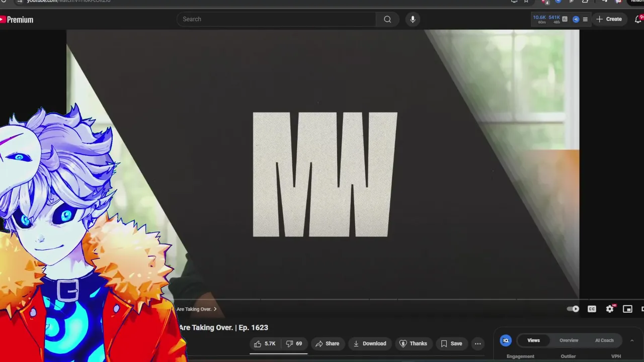The height and width of the screenshot is (362, 644).
Task: Open video settings gear
Action: coord(610,309)
